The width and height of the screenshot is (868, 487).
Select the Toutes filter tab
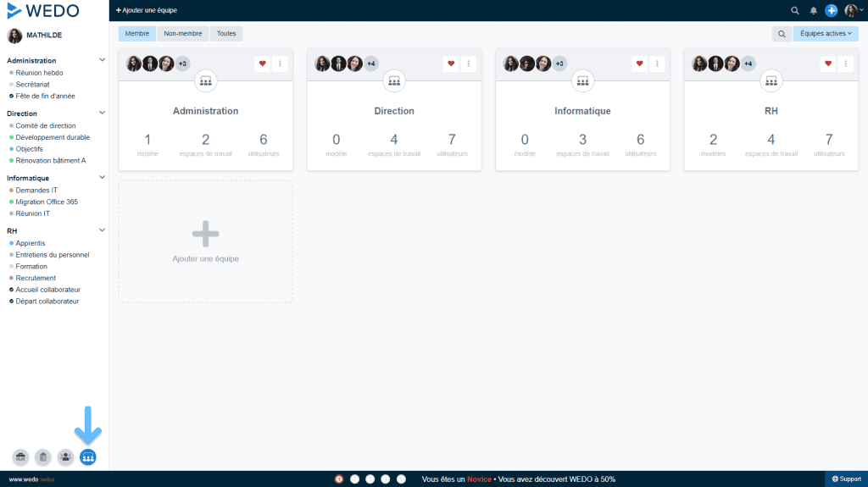tap(226, 34)
